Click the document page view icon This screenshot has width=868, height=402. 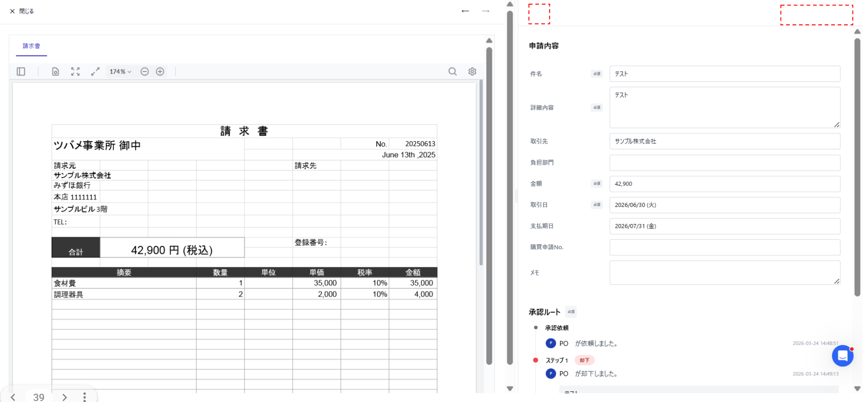(55, 71)
